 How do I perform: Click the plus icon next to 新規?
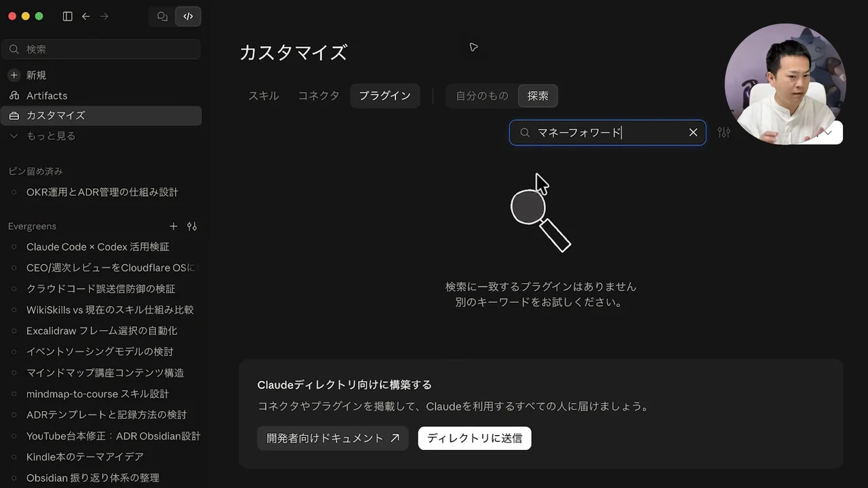[14, 75]
